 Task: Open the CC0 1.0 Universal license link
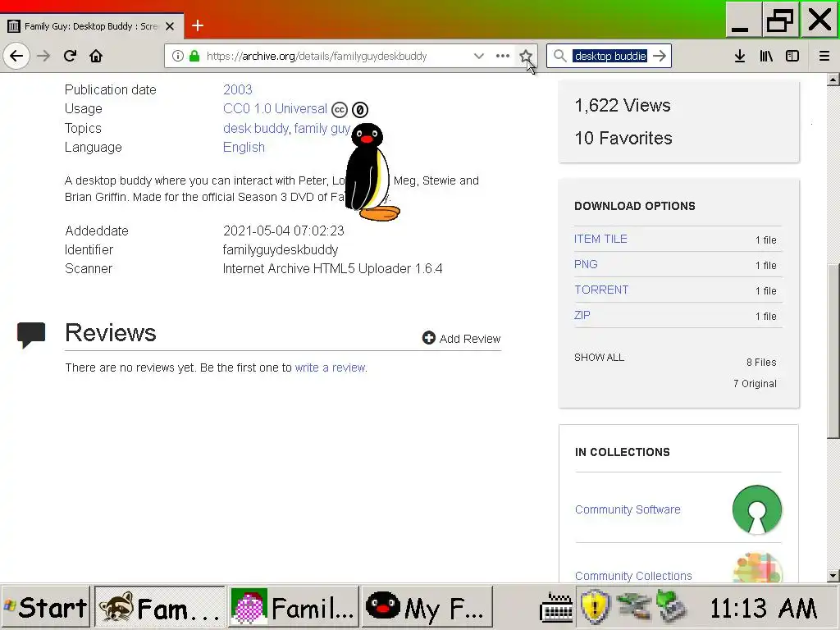coord(275,109)
